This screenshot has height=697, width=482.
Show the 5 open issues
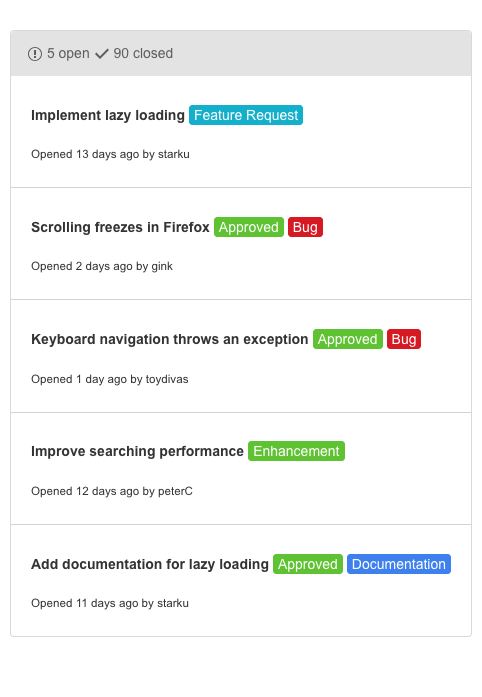click(x=68, y=53)
